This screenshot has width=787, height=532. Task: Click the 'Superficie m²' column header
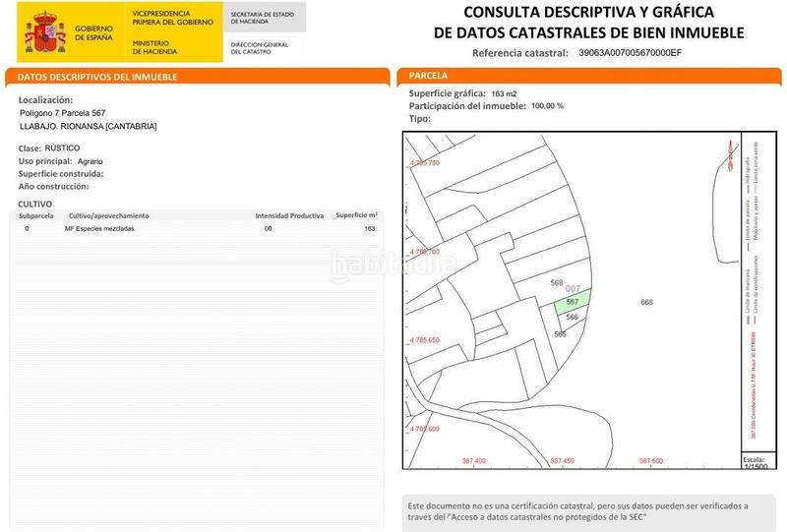(x=356, y=214)
